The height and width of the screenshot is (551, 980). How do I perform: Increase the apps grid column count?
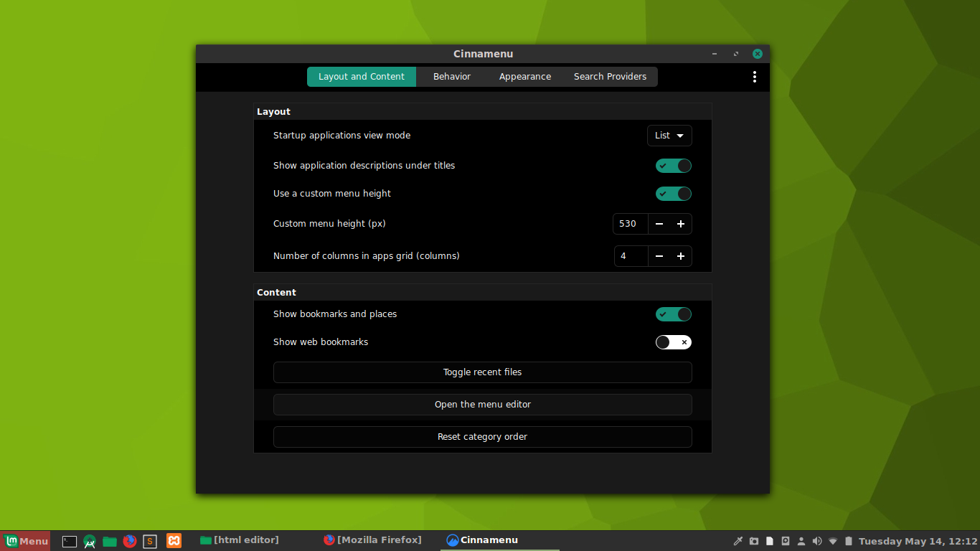[x=680, y=256]
